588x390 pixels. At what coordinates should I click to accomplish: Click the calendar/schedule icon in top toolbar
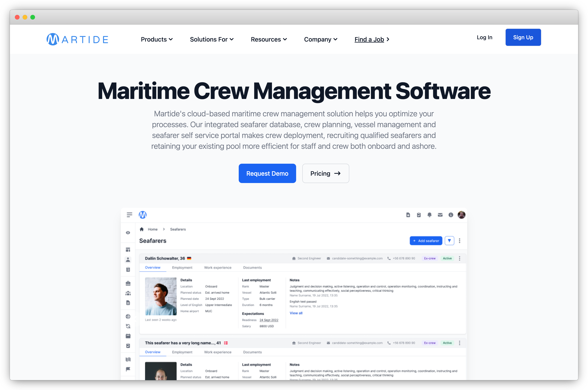419,214
